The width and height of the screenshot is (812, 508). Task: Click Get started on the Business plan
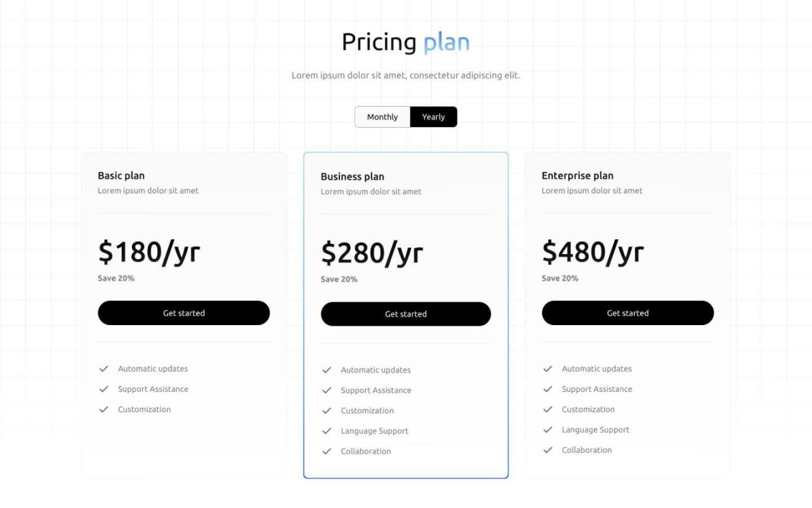tap(405, 314)
